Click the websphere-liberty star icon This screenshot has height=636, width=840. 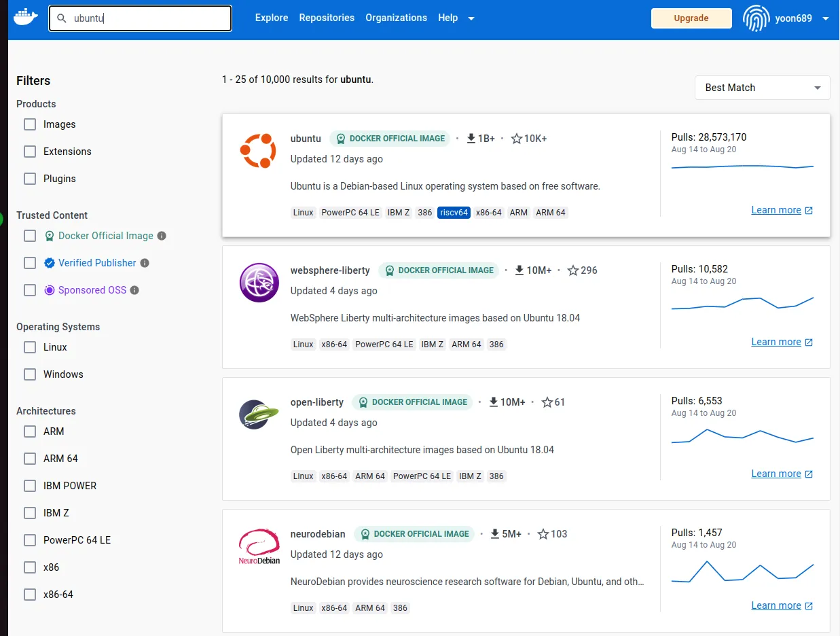573,270
